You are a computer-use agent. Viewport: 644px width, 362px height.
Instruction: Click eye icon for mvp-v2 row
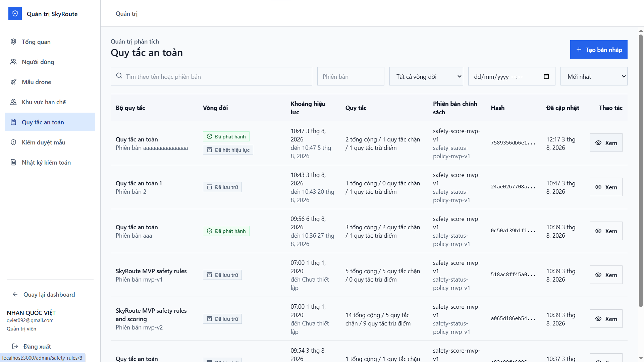(598, 319)
